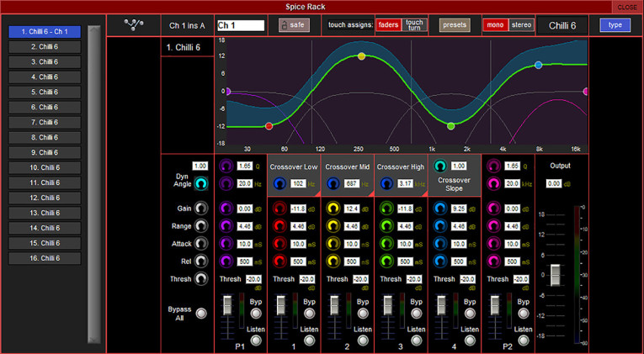Screen dimensions: 644x354
Task: Click band 3 green range knob
Action: [386, 226]
